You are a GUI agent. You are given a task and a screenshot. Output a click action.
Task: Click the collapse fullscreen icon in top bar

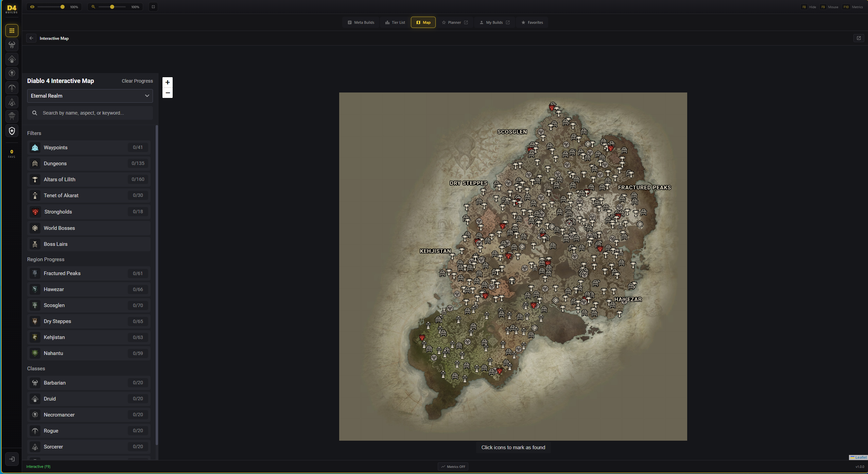[x=153, y=7]
